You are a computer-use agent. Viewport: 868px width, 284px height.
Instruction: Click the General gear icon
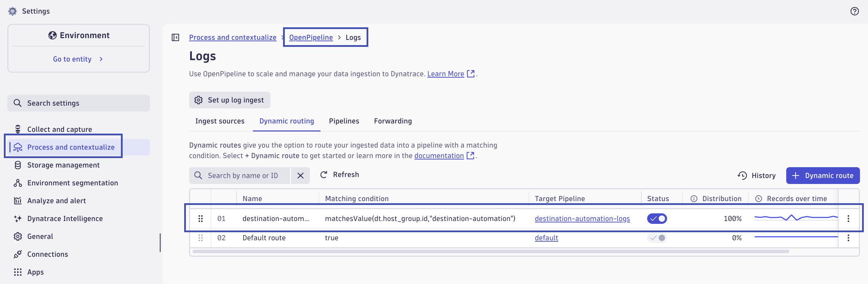coord(18,236)
